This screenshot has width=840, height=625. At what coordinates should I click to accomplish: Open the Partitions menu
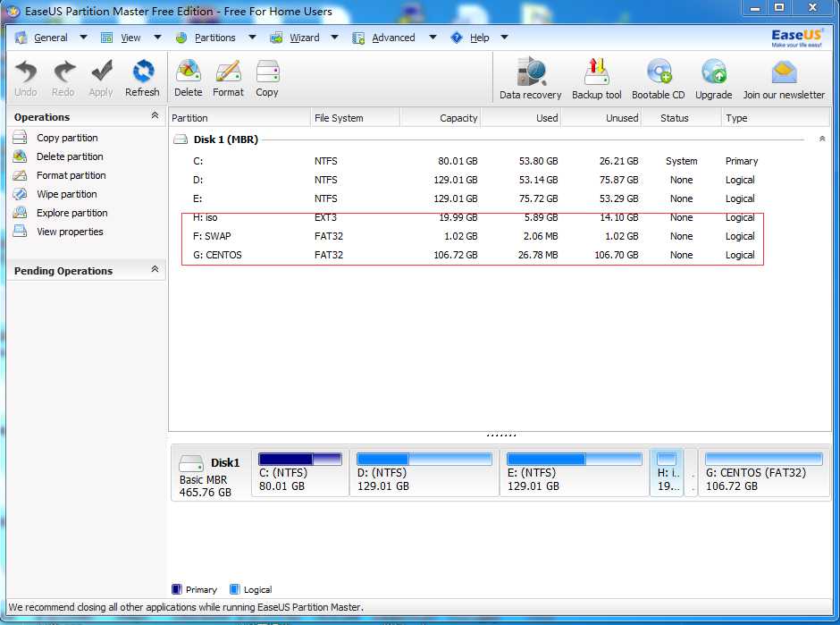pyautogui.click(x=214, y=38)
